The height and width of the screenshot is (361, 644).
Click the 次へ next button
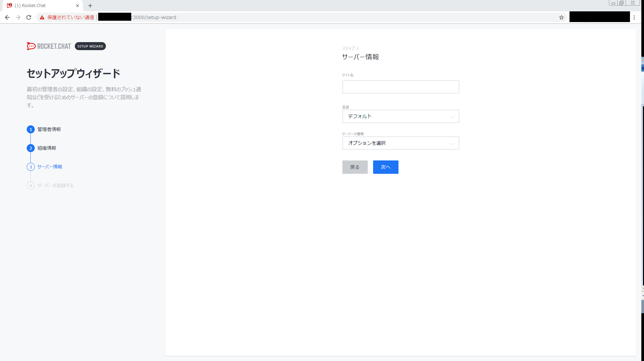(x=385, y=167)
